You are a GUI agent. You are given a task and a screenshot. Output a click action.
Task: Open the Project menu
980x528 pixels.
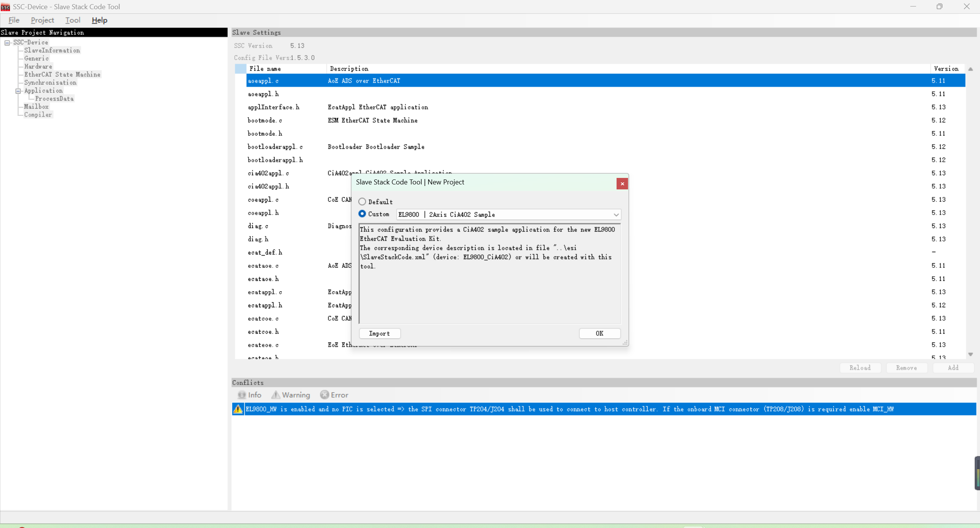(42, 20)
